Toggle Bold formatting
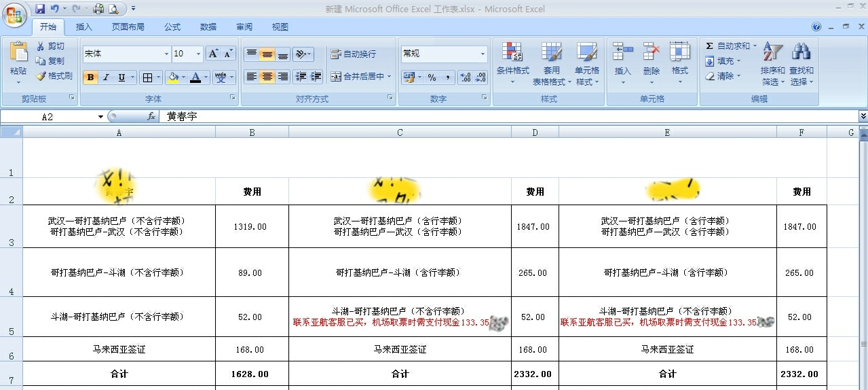Image resolution: width=868 pixels, height=390 pixels. (x=90, y=77)
